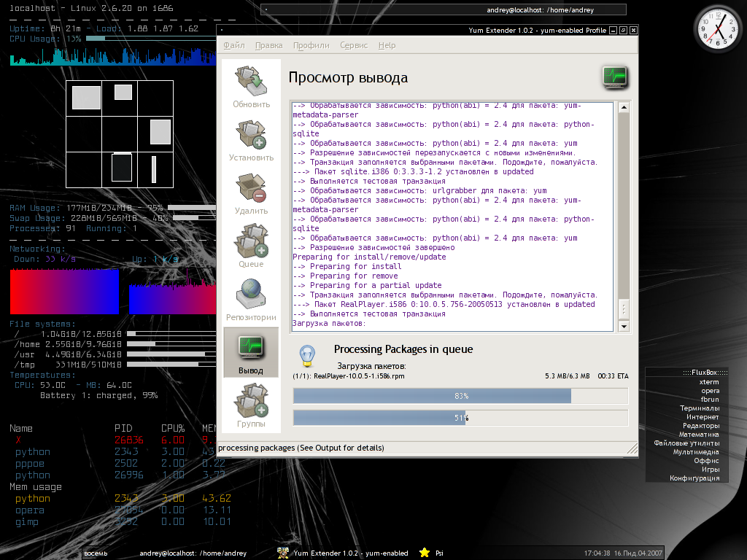Click the Psi star icon in taskbar
The width and height of the screenshot is (747, 560).
425,553
